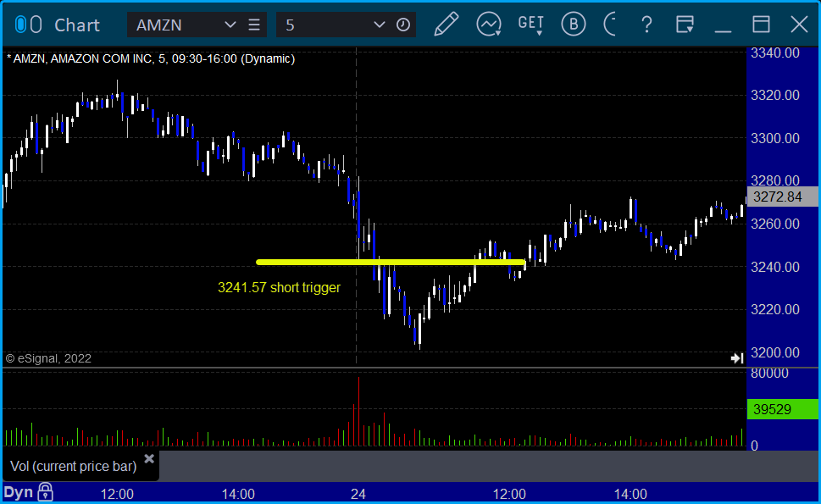The image size is (821, 504).
Task: Click the second link icon beside Chart
Action: (36, 25)
